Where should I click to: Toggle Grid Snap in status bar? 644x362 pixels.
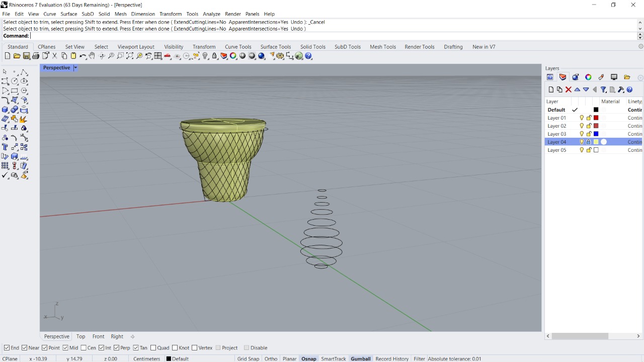[248, 358]
